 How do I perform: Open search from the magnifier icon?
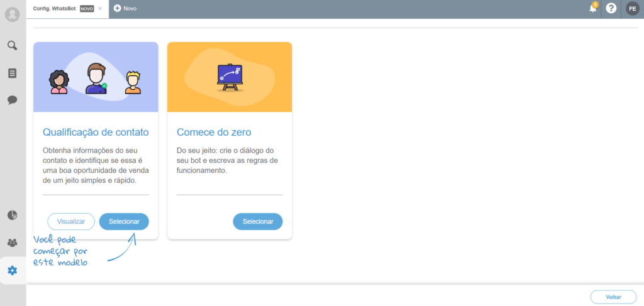13,45
